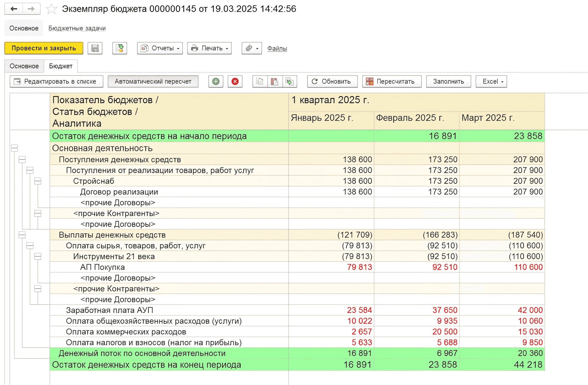Image resolution: width=588 pixels, height=385 pixels.
Task: Open the Excel dropdown
Action: [491, 82]
